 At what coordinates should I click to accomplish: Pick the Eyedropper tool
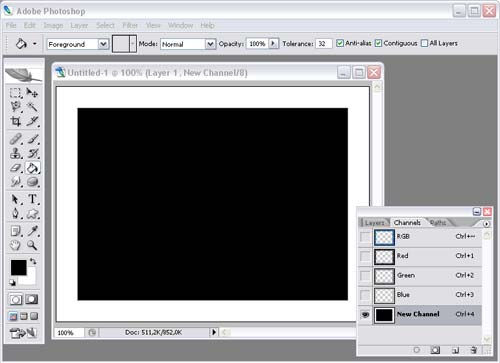point(32,231)
